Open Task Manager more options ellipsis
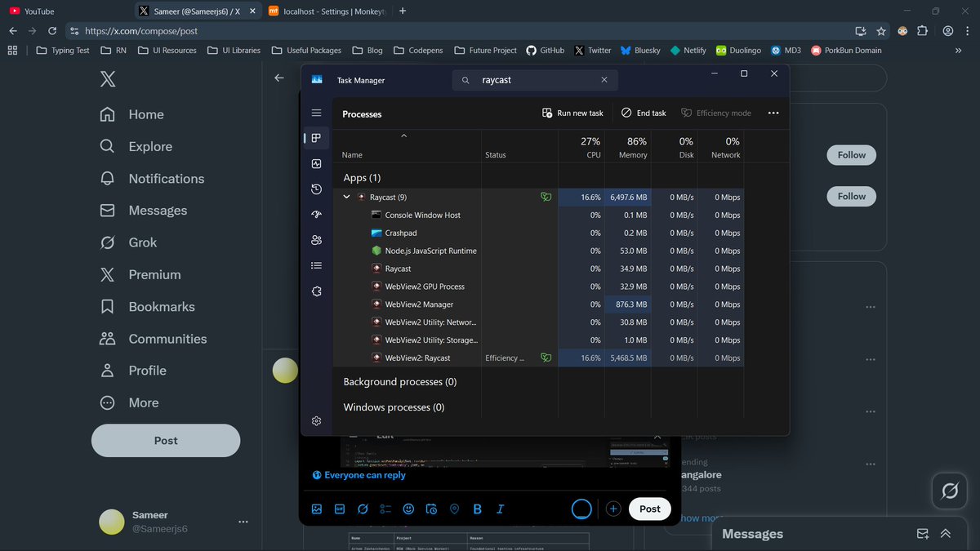 point(773,113)
